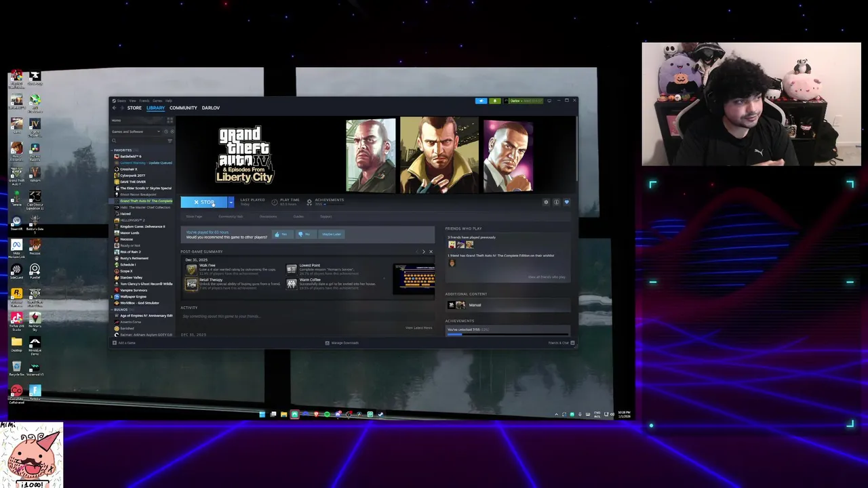Select Battlefield 6 in library list
Viewport: 868px width, 488px height.
130,157
